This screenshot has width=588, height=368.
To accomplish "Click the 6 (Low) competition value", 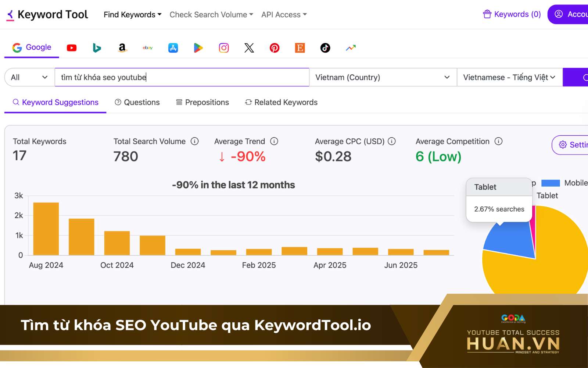I will pyautogui.click(x=438, y=157).
